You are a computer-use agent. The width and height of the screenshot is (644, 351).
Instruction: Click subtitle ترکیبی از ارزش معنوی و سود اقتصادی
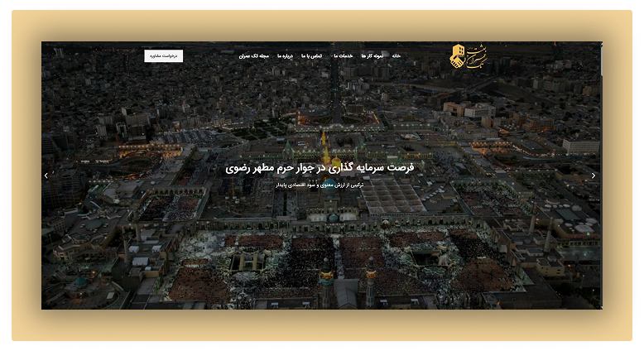(320, 185)
